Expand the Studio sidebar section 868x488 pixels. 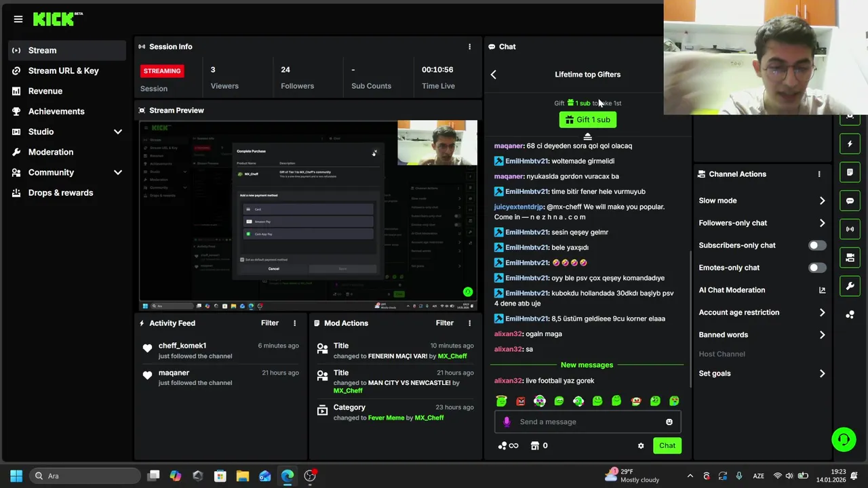pos(117,131)
